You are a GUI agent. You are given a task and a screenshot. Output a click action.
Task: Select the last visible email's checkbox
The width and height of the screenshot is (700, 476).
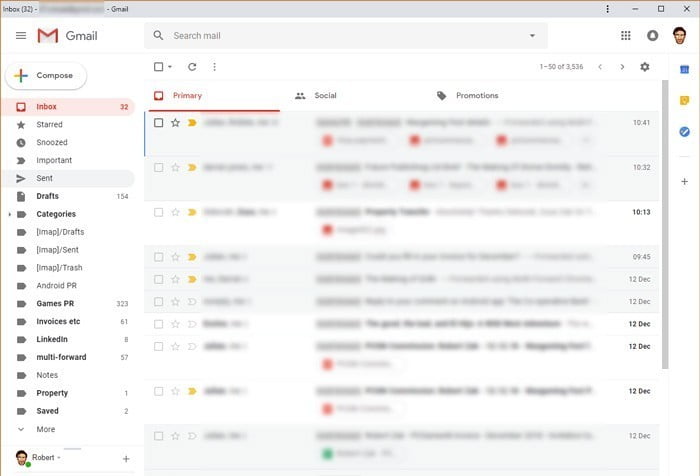point(158,436)
